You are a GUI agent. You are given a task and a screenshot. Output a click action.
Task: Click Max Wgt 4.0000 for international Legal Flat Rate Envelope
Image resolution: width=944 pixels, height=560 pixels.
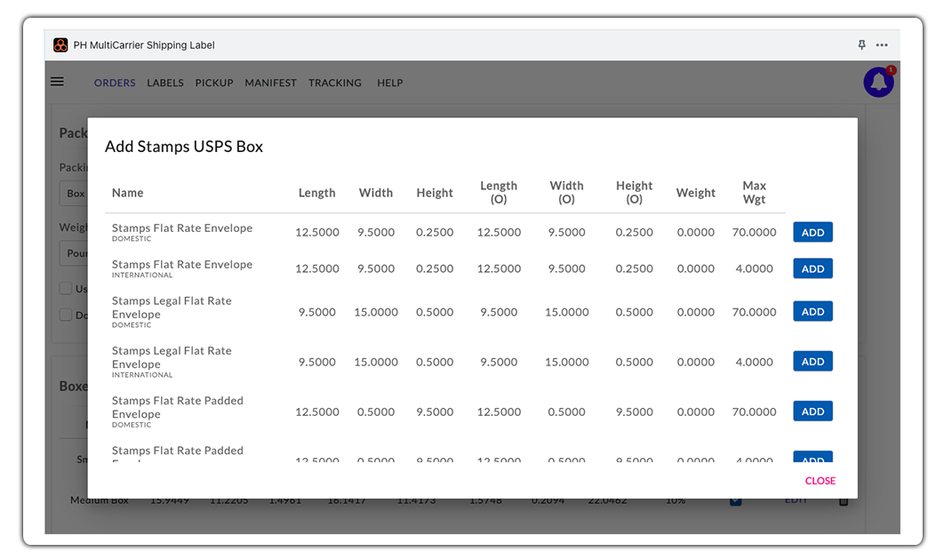[754, 362]
